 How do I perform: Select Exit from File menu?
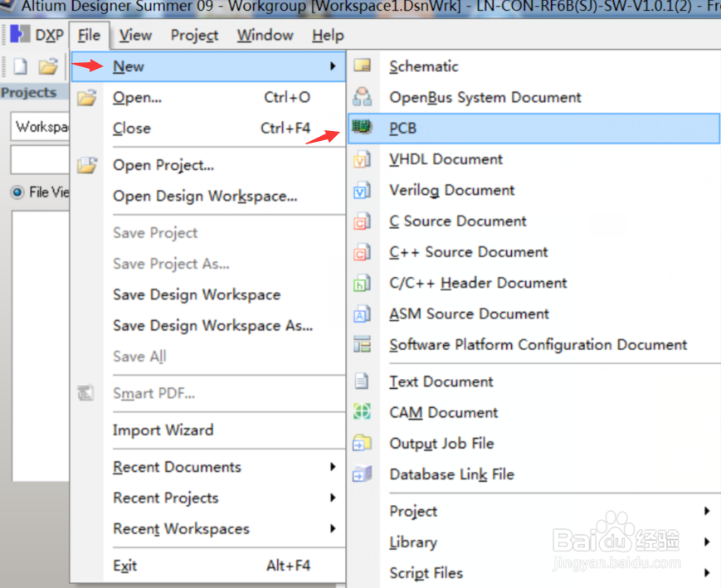point(208,566)
